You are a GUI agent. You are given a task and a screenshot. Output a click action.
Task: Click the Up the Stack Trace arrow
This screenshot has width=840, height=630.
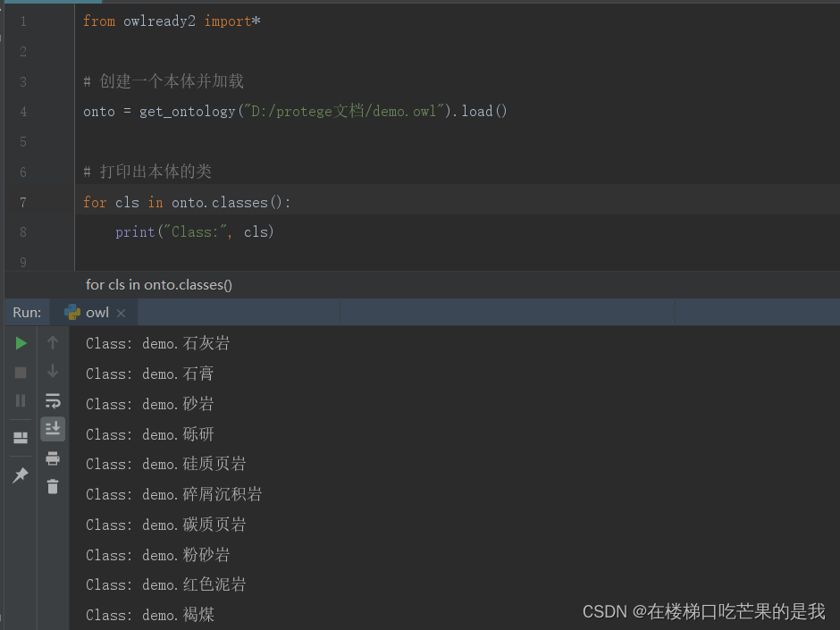53,342
